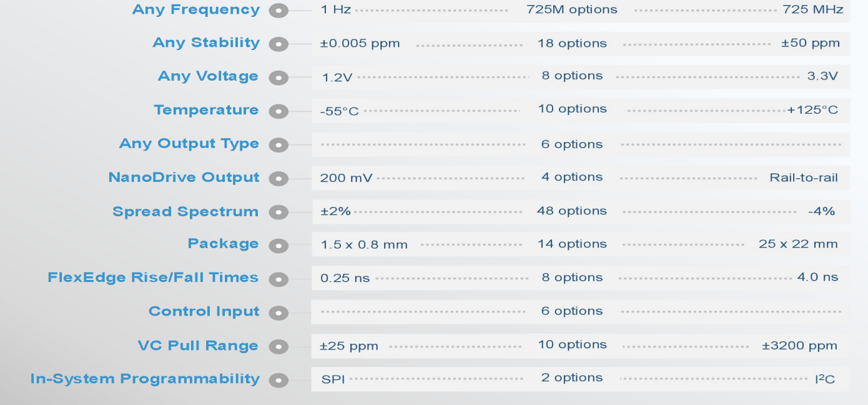Click the circle bullet beside Any Output Type
The width and height of the screenshot is (868, 405).
click(x=279, y=145)
